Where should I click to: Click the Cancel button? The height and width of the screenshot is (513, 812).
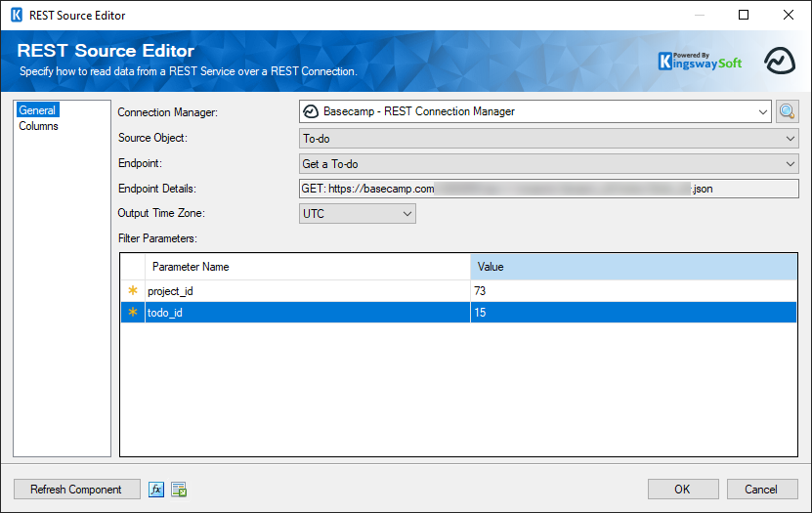762,490
